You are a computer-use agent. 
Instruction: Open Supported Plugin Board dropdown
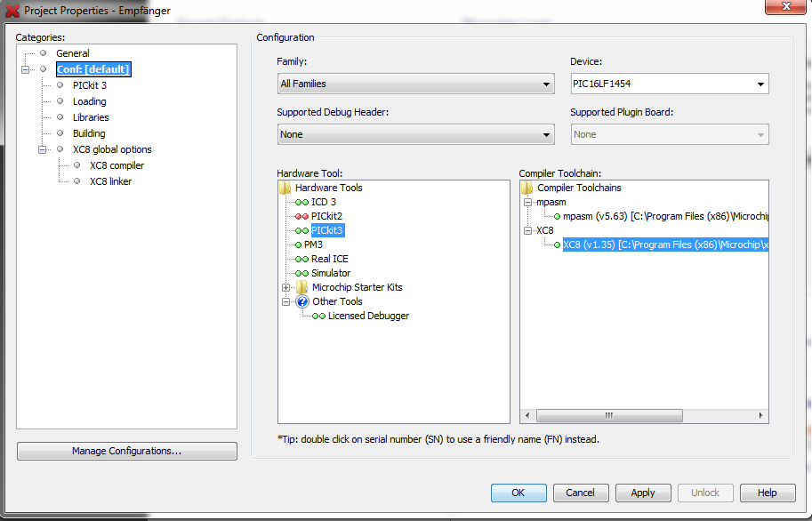(x=670, y=134)
